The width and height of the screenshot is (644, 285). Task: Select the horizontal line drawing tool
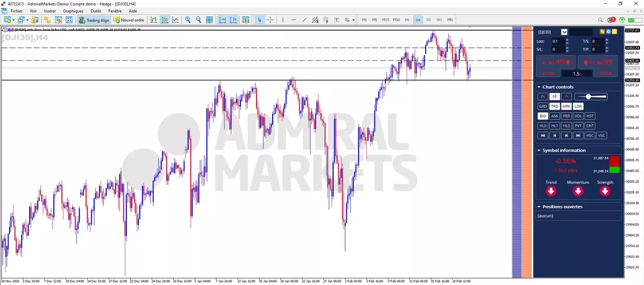294,20
